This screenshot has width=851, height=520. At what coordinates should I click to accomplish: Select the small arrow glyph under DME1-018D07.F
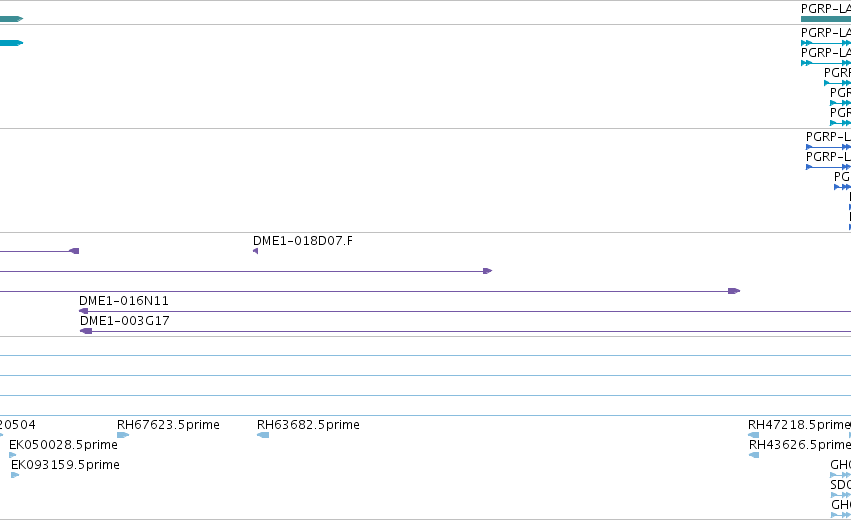point(256,251)
